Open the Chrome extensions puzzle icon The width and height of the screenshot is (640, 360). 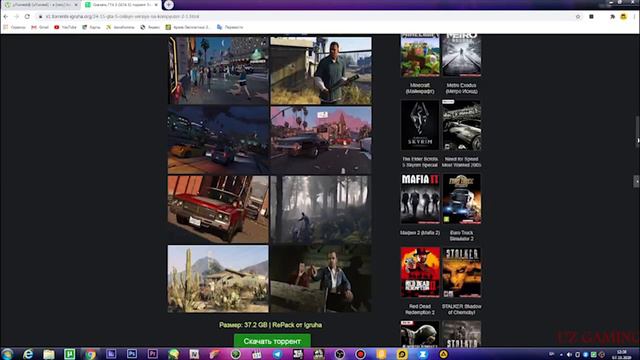(612, 16)
